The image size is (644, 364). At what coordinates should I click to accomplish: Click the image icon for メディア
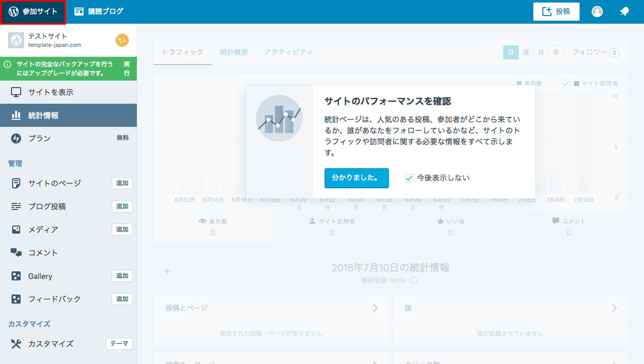click(16, 230)
